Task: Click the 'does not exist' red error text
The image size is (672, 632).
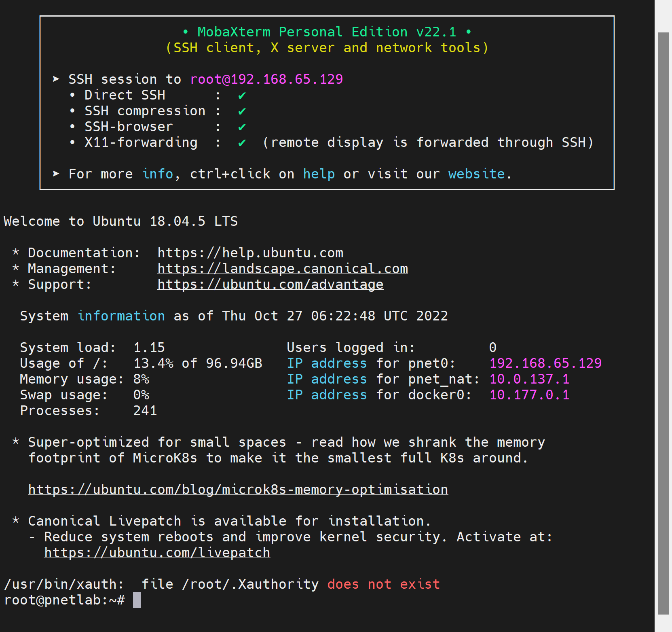Action: (383, 584)
